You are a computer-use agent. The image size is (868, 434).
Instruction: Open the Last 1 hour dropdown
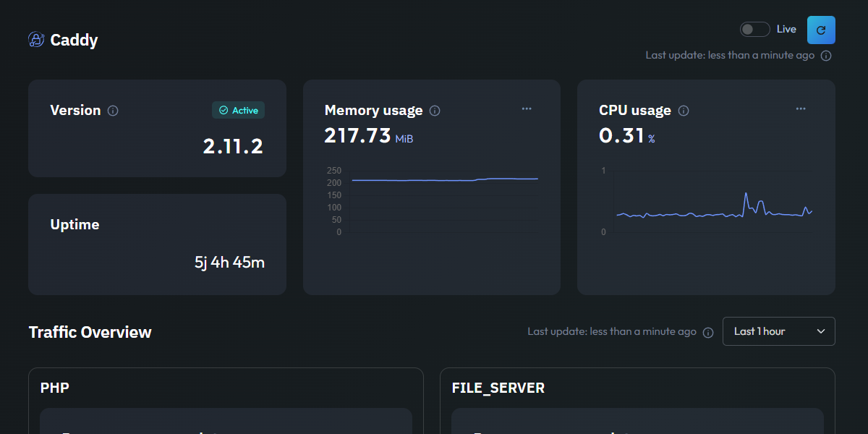(x=779, y=331)
